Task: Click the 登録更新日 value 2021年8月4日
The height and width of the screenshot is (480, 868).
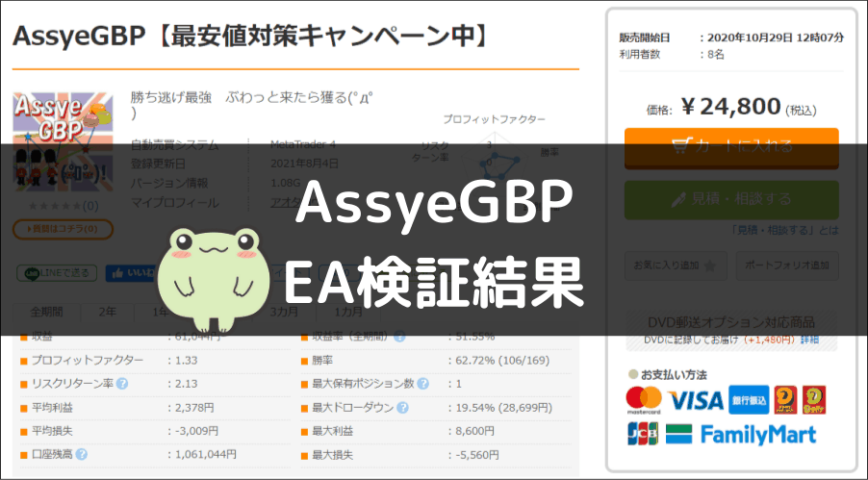Action: tap(304, 164)
